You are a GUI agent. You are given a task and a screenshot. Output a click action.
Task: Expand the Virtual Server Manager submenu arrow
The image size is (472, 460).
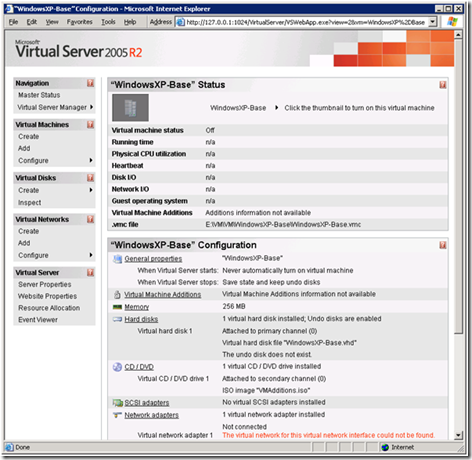tap(91, 107)
